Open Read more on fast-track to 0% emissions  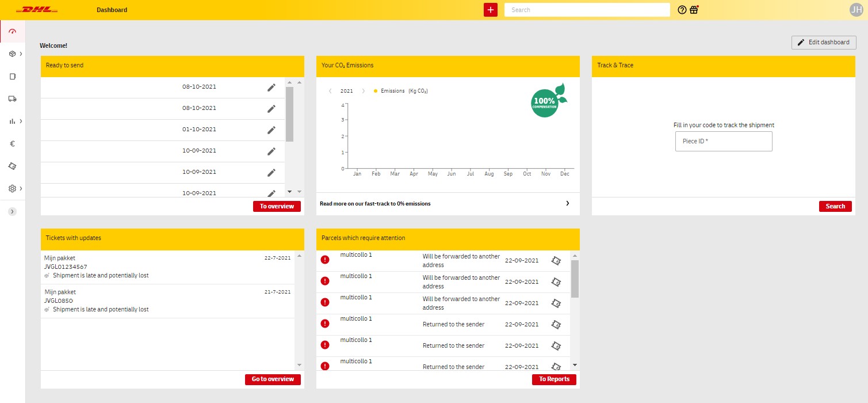point(375,203)
